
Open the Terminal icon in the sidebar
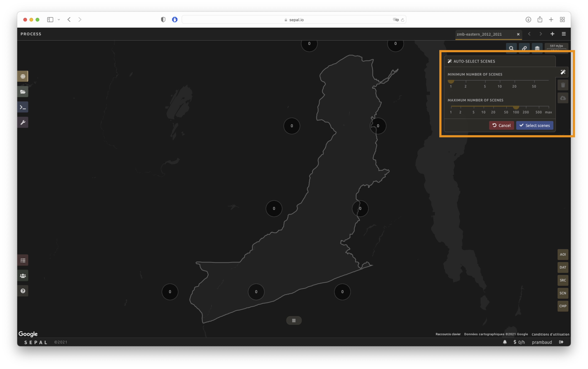point(23,107)
